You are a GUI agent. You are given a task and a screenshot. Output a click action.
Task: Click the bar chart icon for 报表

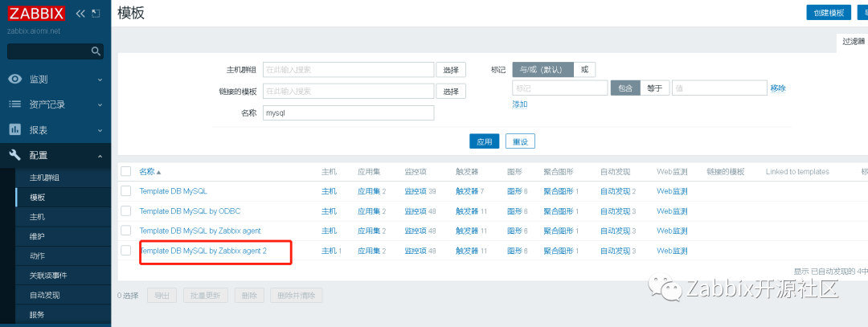pos(15,130)
